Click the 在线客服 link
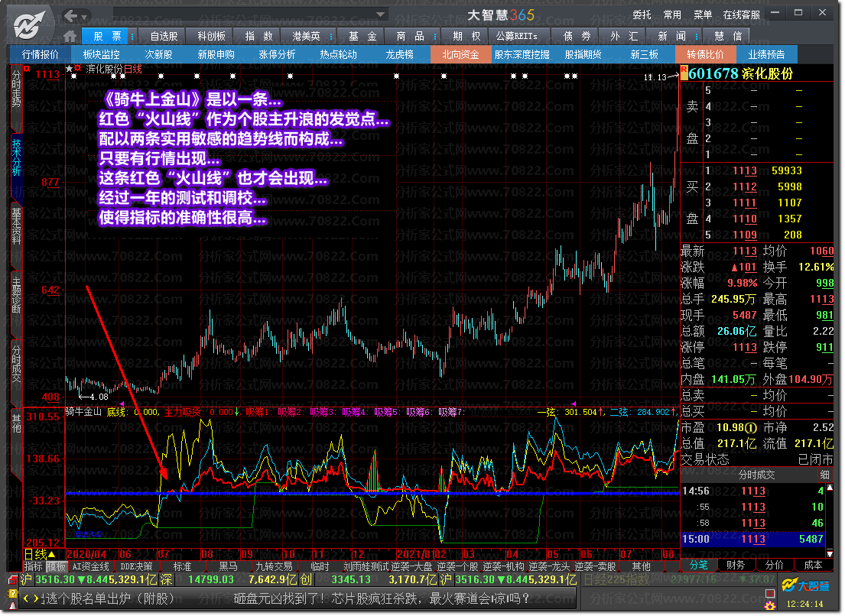Viewport: 845px width, 616px height. (741, 15)
